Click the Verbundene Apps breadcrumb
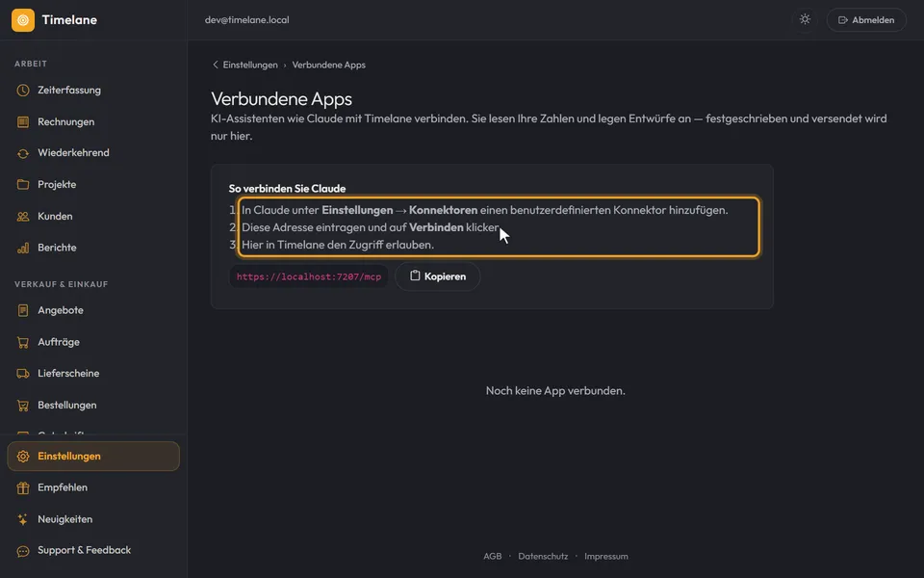 click(x=329, y=65)
